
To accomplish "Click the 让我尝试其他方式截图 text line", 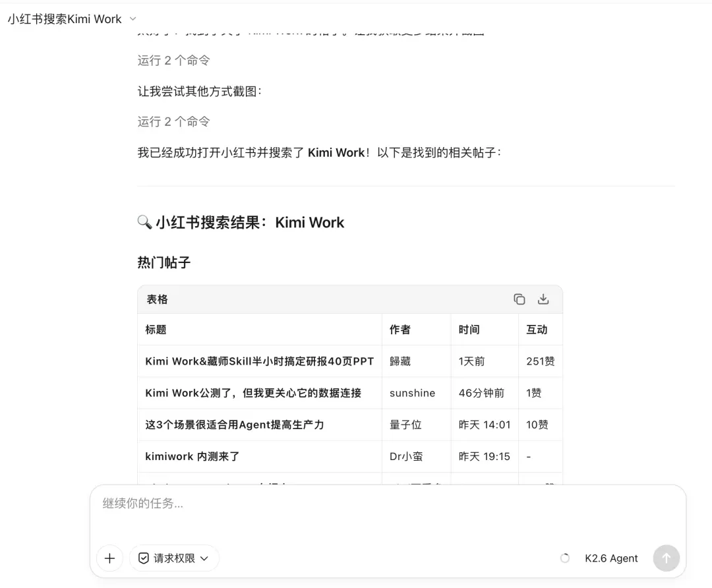I will click(x=199, y=91).
